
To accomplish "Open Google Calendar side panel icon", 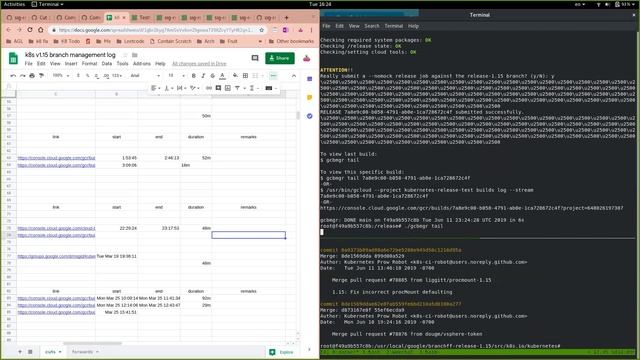I will click(x=309, y=79).
